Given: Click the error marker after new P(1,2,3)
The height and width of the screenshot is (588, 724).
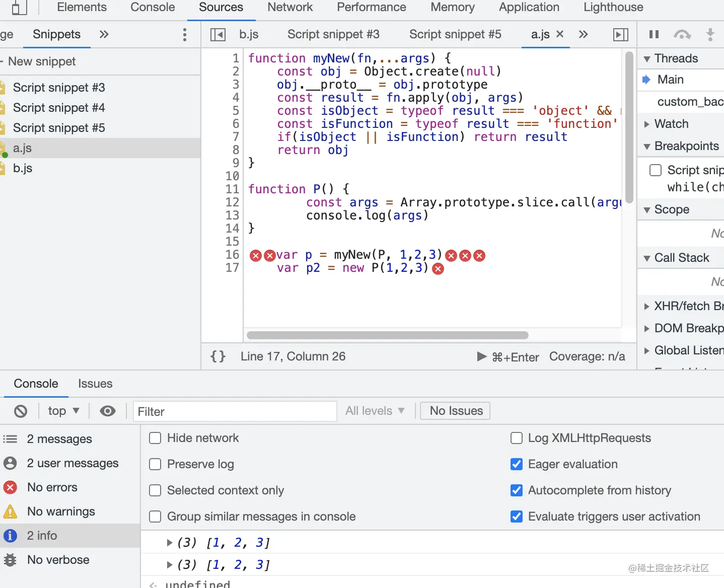Looking at the screenshot, I should click(x=439, y=269).
